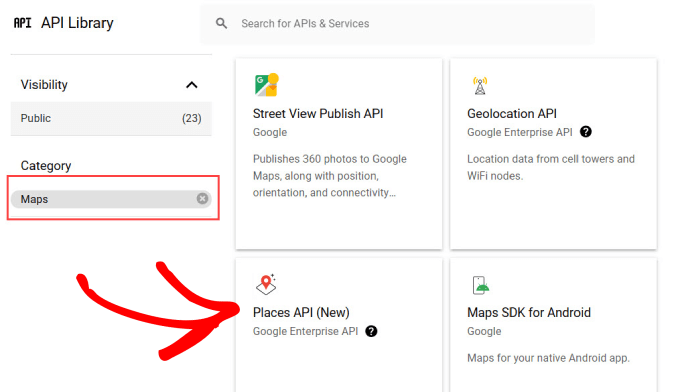680x392 pixels.
Task: Click the Places API map pin icon
Action: pyautogui.click(x=266, y=284)
